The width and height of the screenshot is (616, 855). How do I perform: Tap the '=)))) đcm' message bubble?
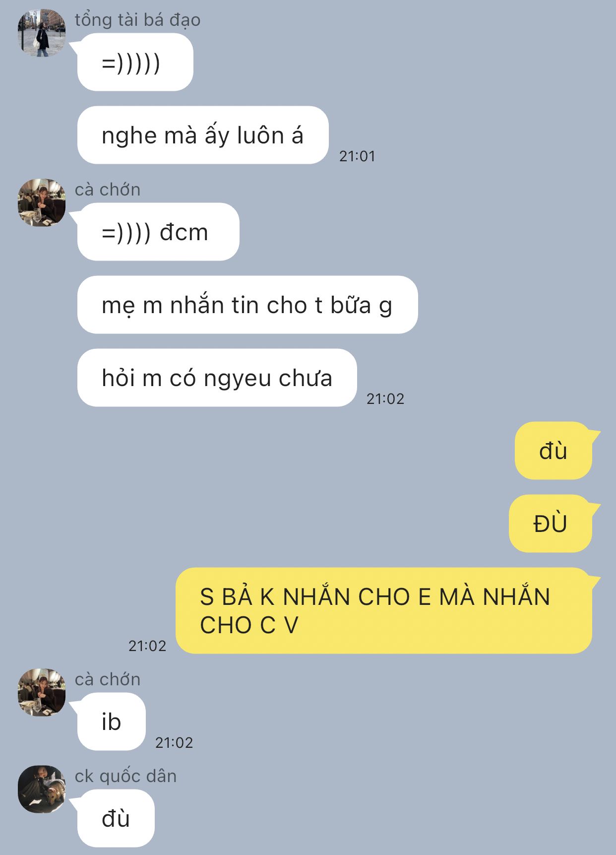(x=158, y=232)
